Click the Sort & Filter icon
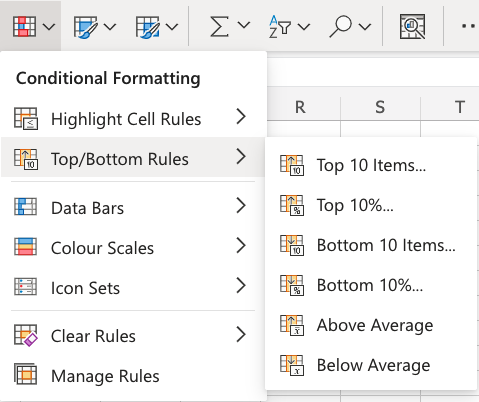 280,26
